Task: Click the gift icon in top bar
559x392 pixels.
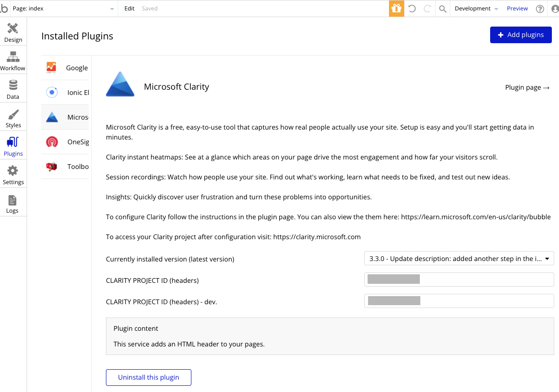Action: click(397, 9)
